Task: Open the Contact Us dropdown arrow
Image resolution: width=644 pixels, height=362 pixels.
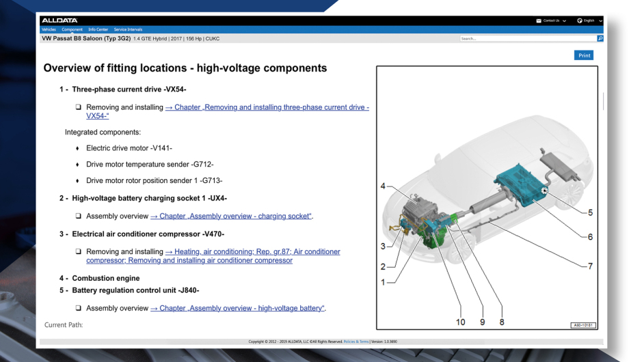Action: pos(565,20)
